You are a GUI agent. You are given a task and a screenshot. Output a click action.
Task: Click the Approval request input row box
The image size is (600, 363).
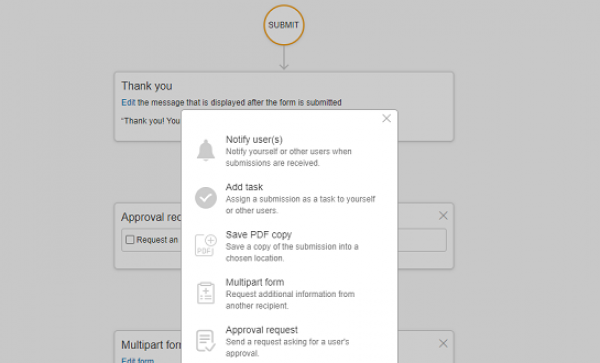coord(284,240)
